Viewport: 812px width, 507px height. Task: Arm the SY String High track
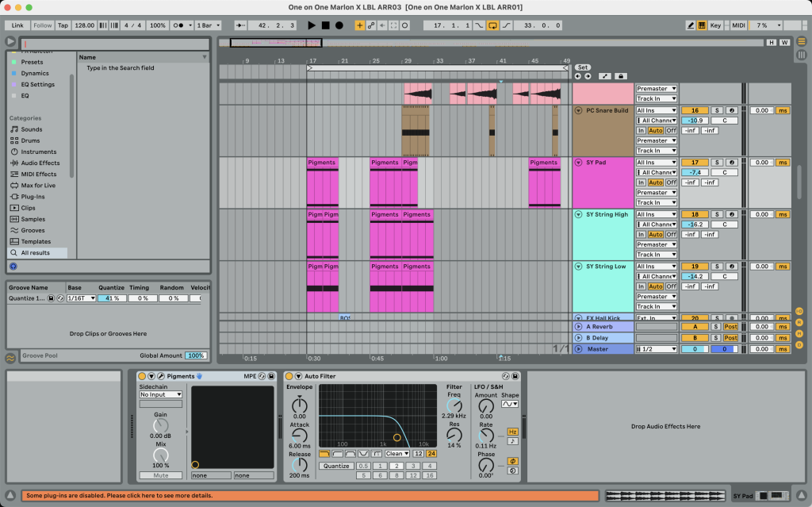[x=730, y=214]
